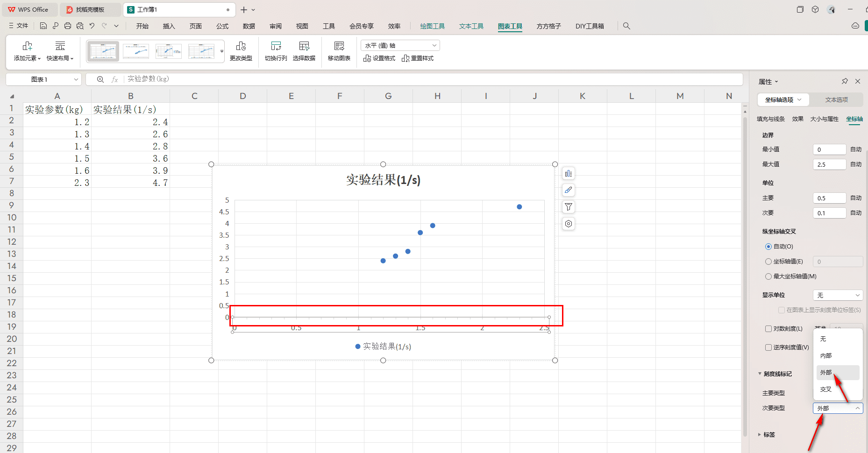Select the Auto (自动) axis crossing radio
Viewport: 868px width, 453px height.
pos(768,247)
